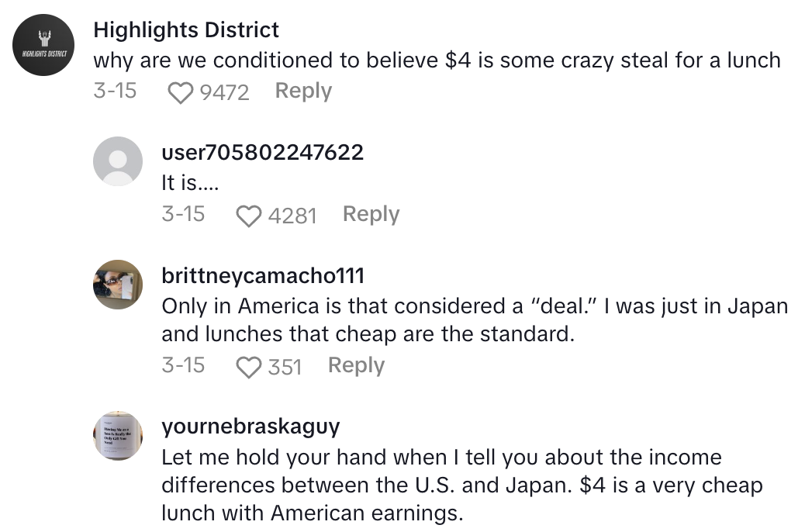Click the "Let me hold your hand" comment text
This screenshot has width=805, height=532.
click(461, 485)
